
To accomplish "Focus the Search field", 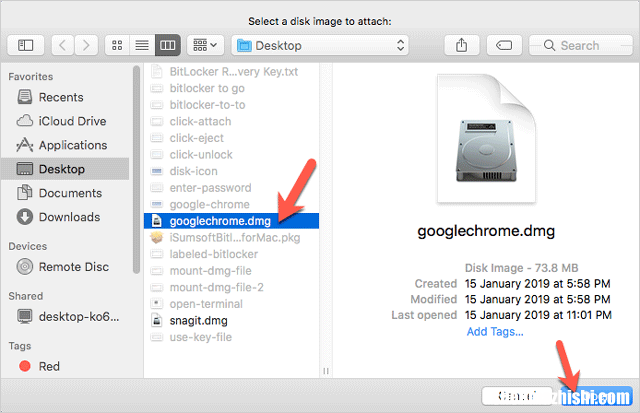I will coord(580,45).
